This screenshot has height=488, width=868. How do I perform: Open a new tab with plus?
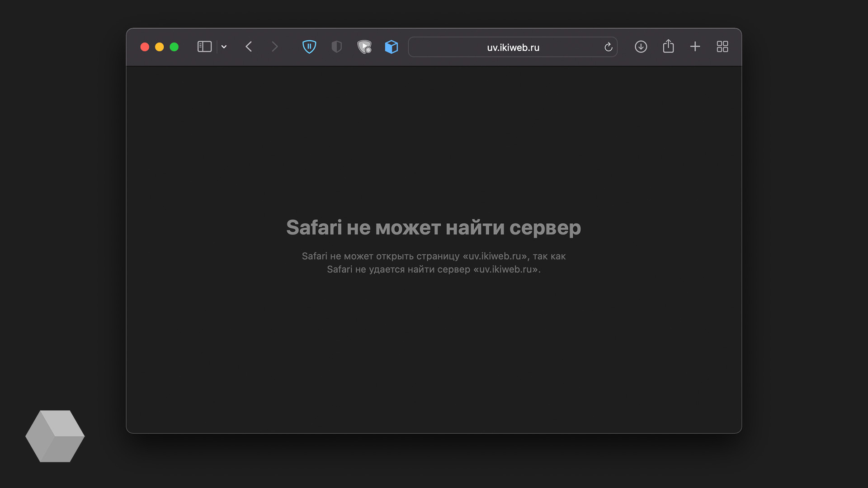pyautogui.click(x=695, y=47)
